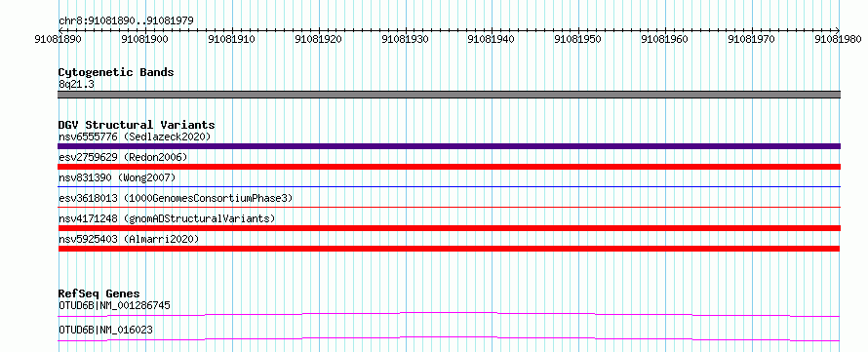Viewport: 868px width, 352px height.
Task: Open variant label nsv6555776 (Sedlazeck2020)
Action: [x=135, y=137]
